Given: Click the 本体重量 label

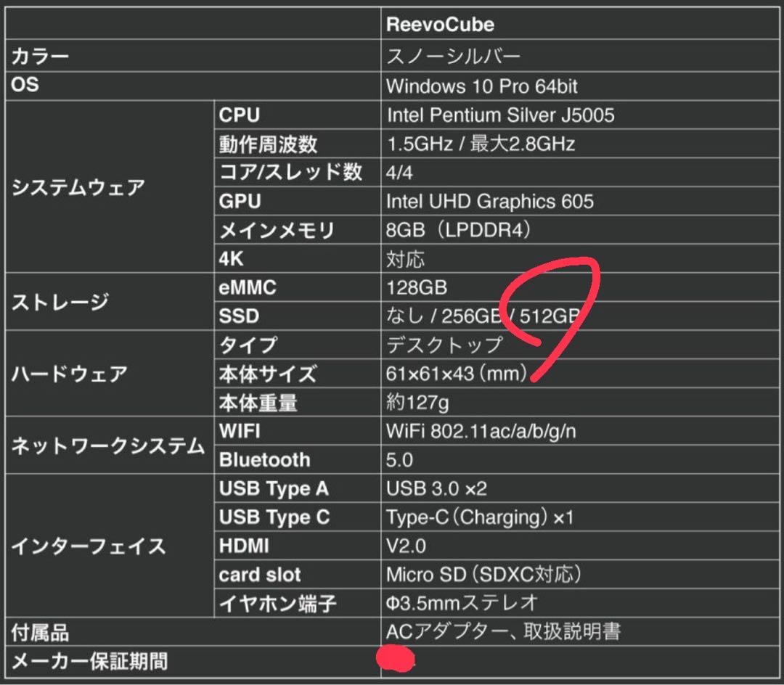Looking at the screenshot, I should [x=258, y=403].
